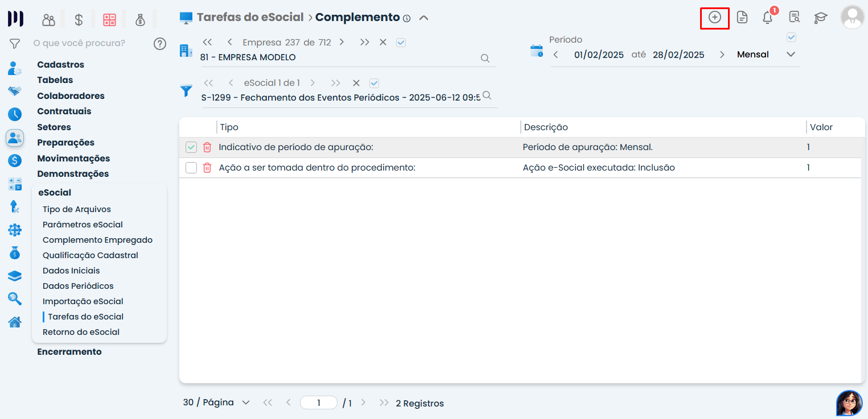Clear the eSocial filter with X
Image resolution: width=868 pixels, height=419 pixels.
pos(356,82)
